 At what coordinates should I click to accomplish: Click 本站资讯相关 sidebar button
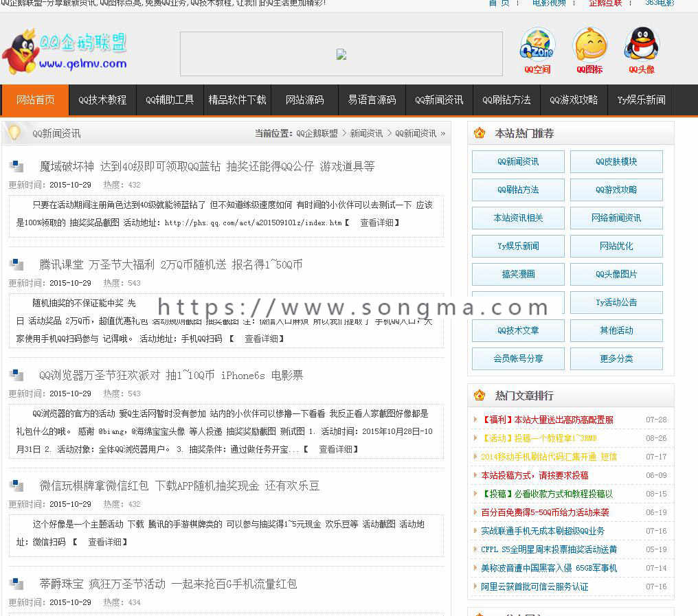tap(518, 218)
